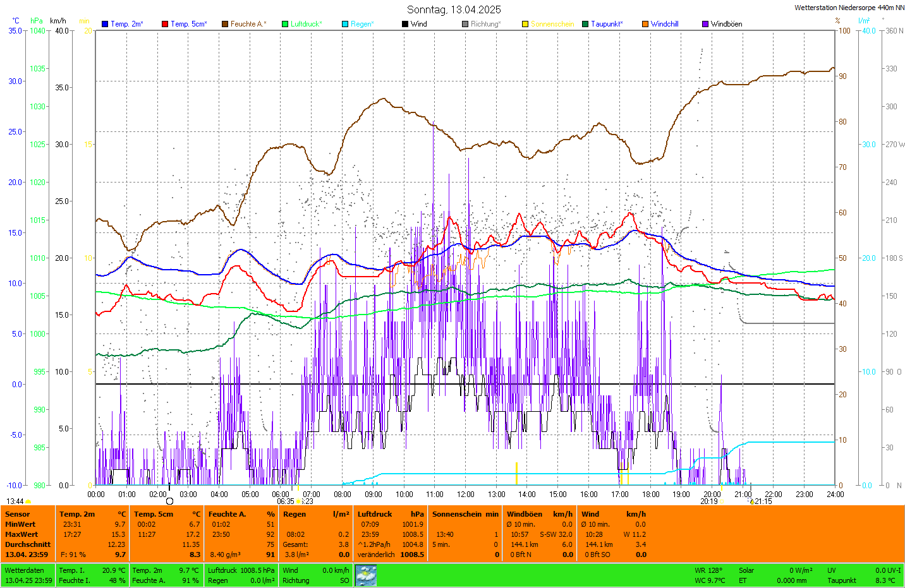Click the cloudy weather icon in status bar
Image resolution: width=905 pixels, height=588 pixels.
point(366,575)
